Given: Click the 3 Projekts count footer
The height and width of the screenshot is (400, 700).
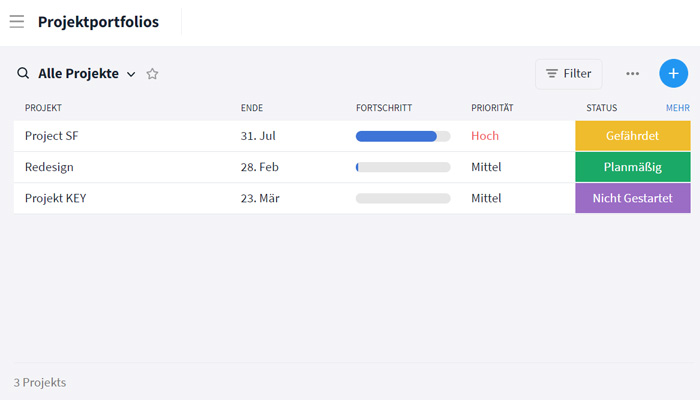Looking at the screenshot, I should pos(40,383).
